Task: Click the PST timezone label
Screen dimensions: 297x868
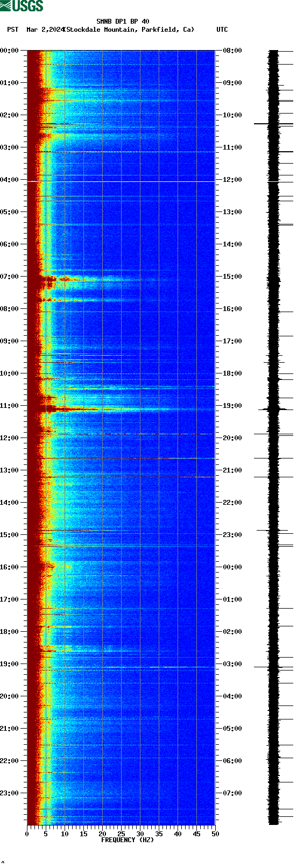Action: click(x=13, y=30)
